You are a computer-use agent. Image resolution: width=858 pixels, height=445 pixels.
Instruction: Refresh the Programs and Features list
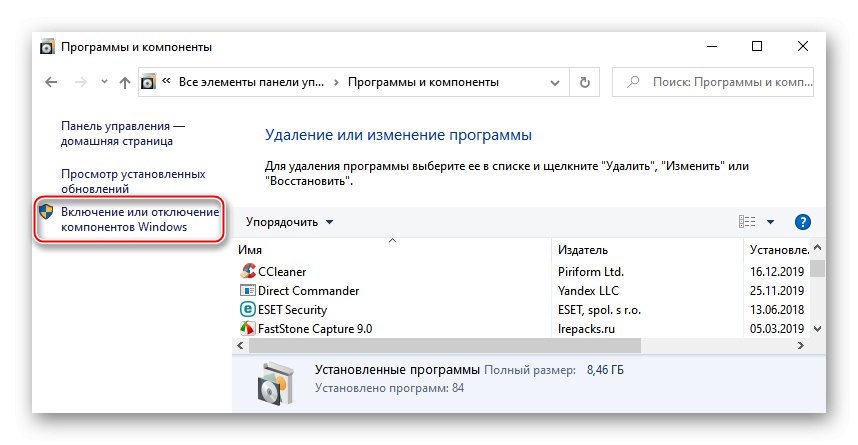pos(584,83)
